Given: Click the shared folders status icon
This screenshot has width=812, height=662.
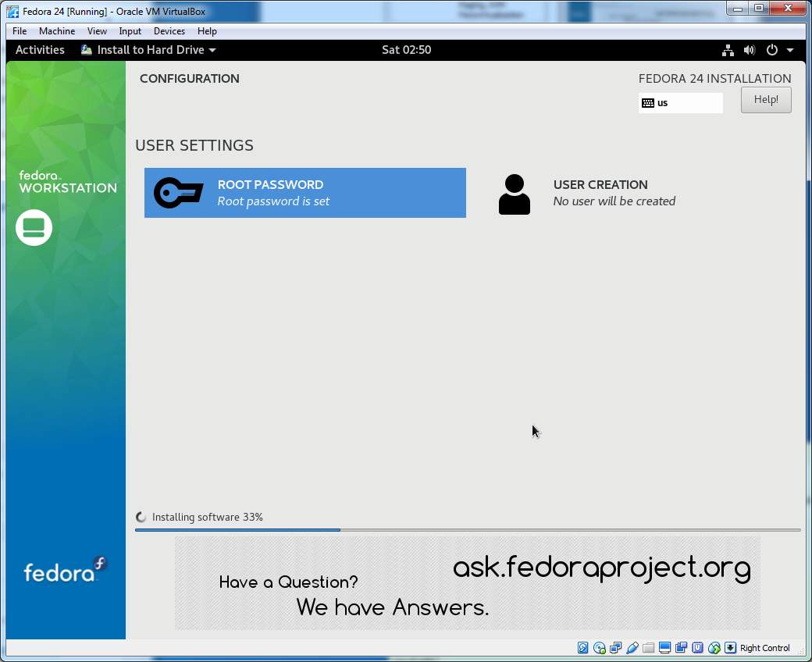Looking at the screenshot, I should point(648,647).
